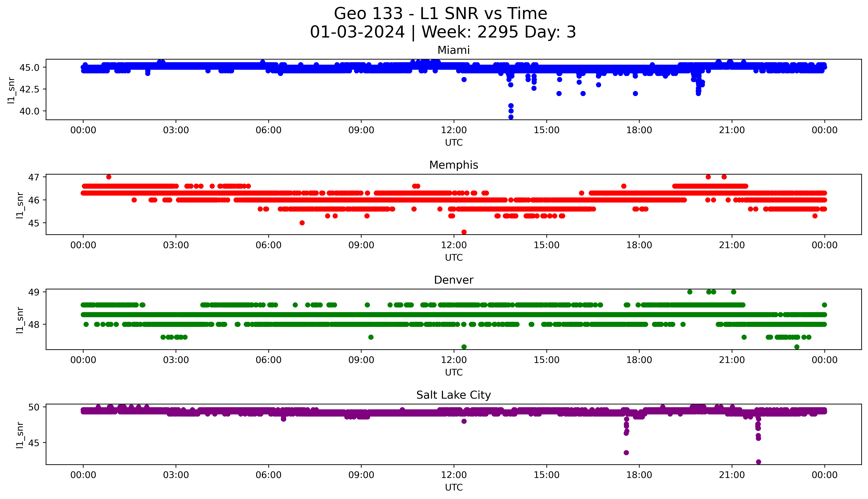The image size is (868, 499).
Task: Click the 21:00 x-tick under the Miami plot
Action: (732, 130)
